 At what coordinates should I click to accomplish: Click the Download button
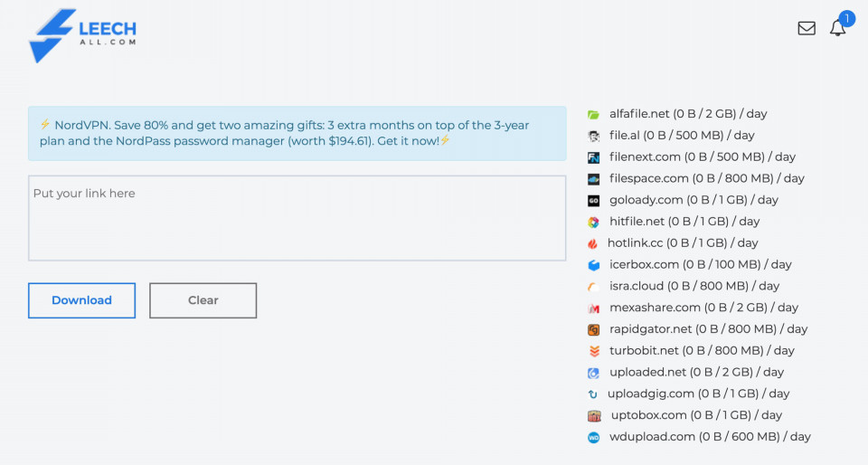pyautogui.click(x=82, y=300)
